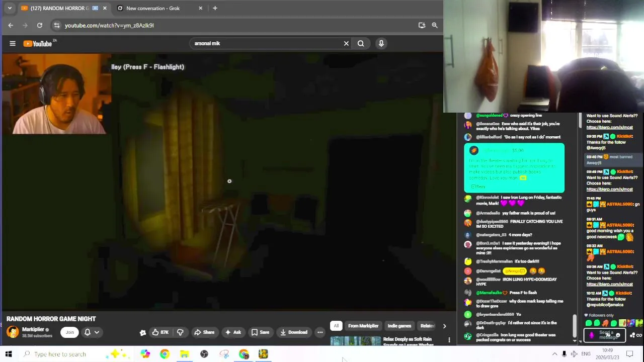The image size is (644, 362).
Task: Open the tab search dropdown
Action: 10,8
